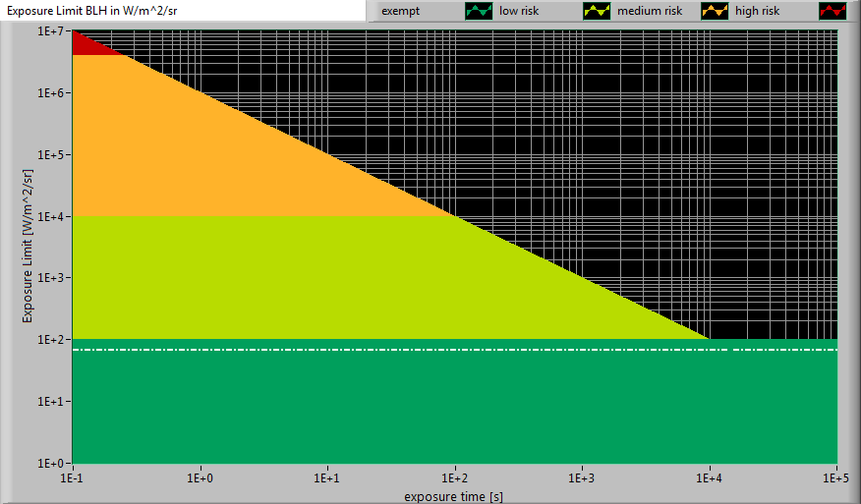Select the 'high risk' legend label
The width and height of the screenshot is (861, 504).
pos(757,11)
